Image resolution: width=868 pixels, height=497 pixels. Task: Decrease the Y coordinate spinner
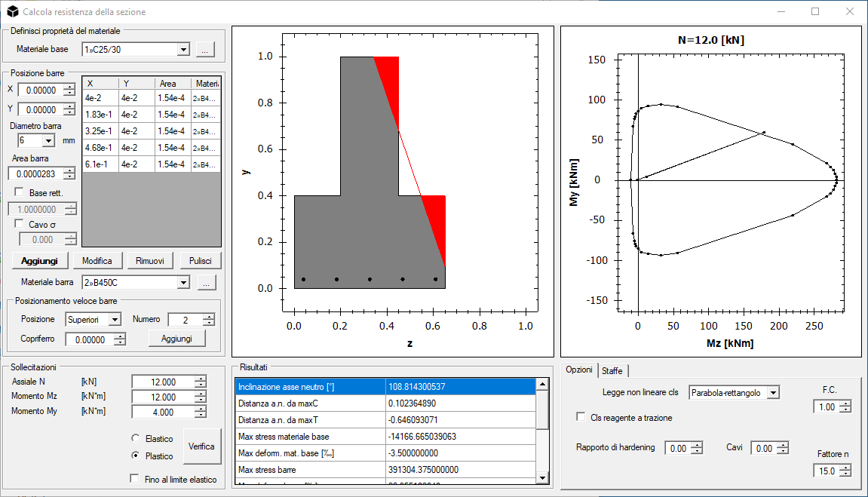[70, 113]
